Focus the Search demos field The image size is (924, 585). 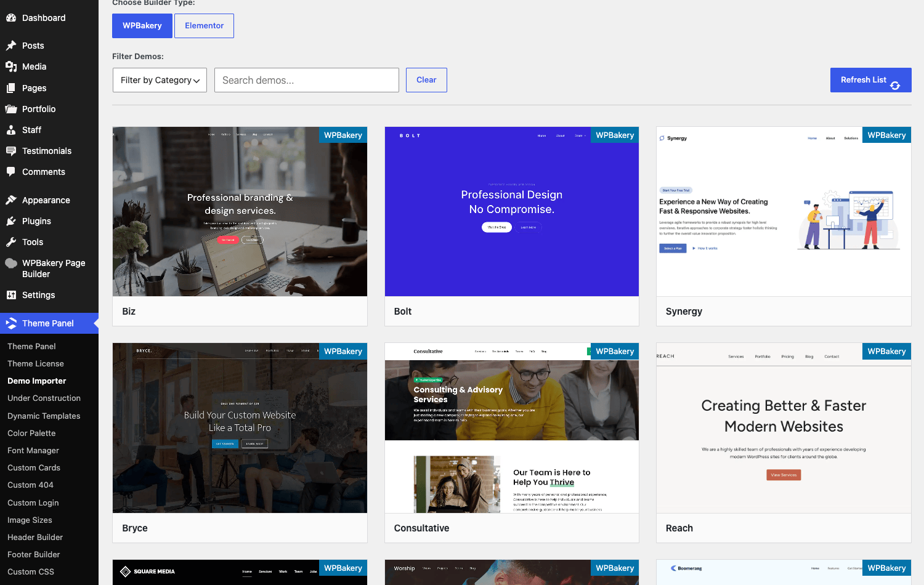click(x=307, y=80)
